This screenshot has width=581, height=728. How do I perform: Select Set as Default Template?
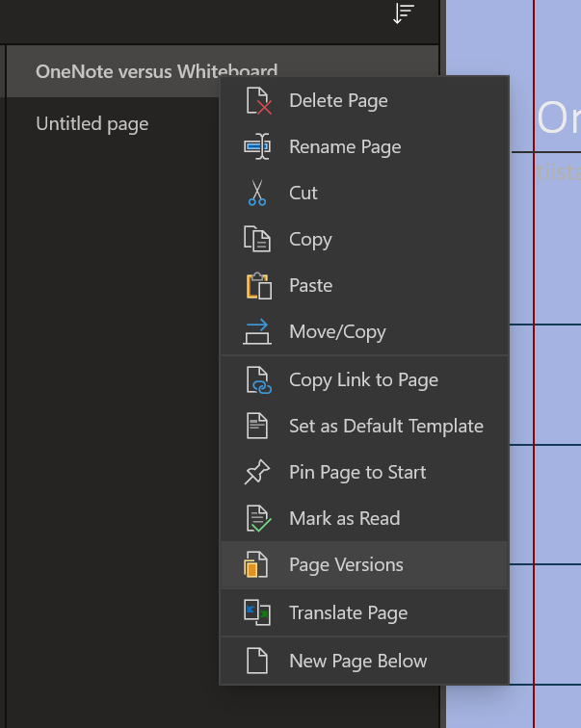coord(385,427)
